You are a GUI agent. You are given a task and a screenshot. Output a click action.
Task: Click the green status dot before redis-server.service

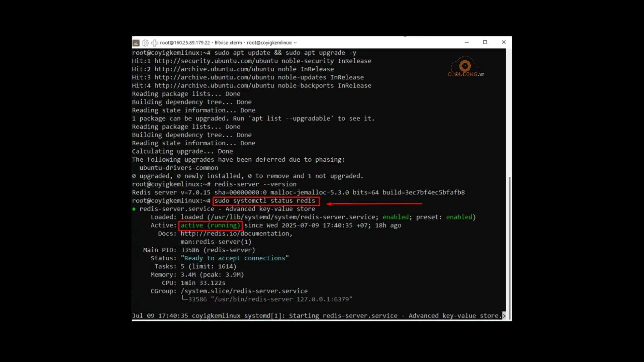[x=134, y=209]
